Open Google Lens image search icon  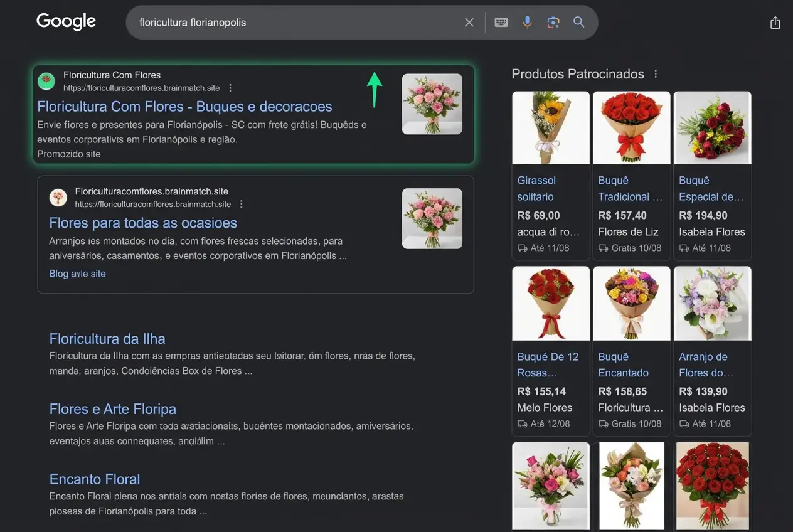tap(553, 23)
